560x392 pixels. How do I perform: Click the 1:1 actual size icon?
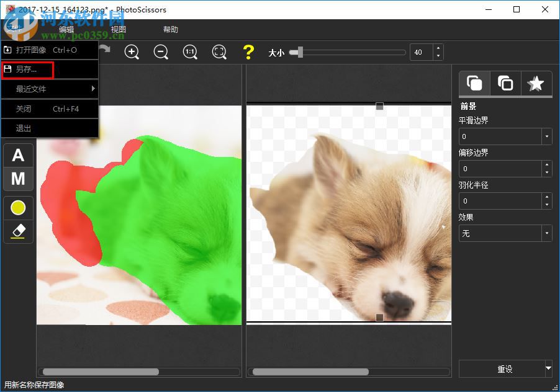190,52
